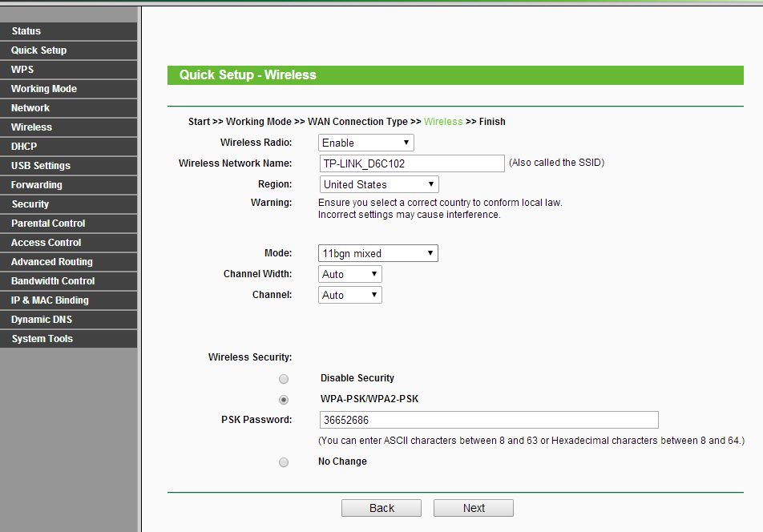Go to WPS in the sidebar

point(68,70)
